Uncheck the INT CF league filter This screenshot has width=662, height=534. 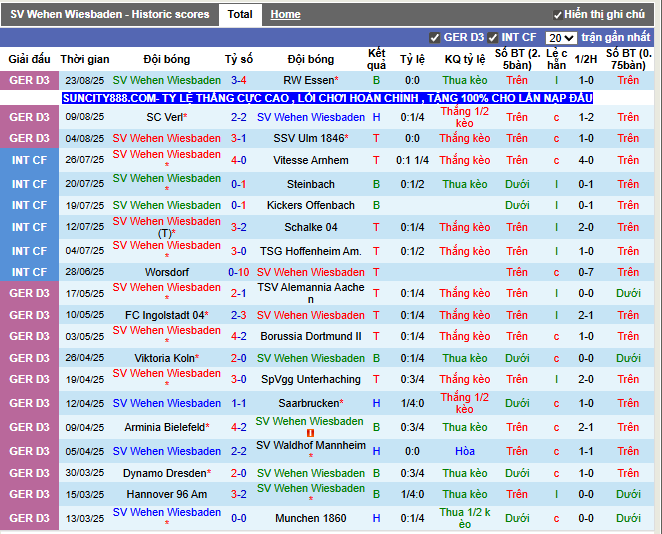click(x=492, y=38)
